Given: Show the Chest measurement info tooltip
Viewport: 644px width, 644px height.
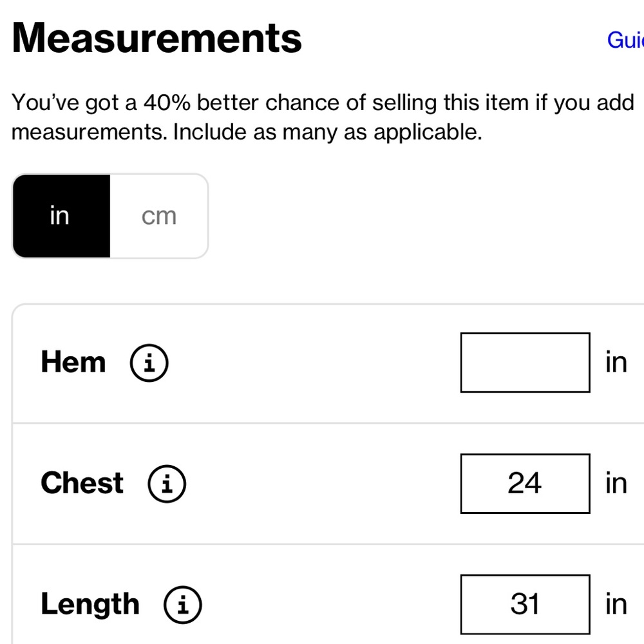Looking at the screenshot, I should [x=167, y=484].
